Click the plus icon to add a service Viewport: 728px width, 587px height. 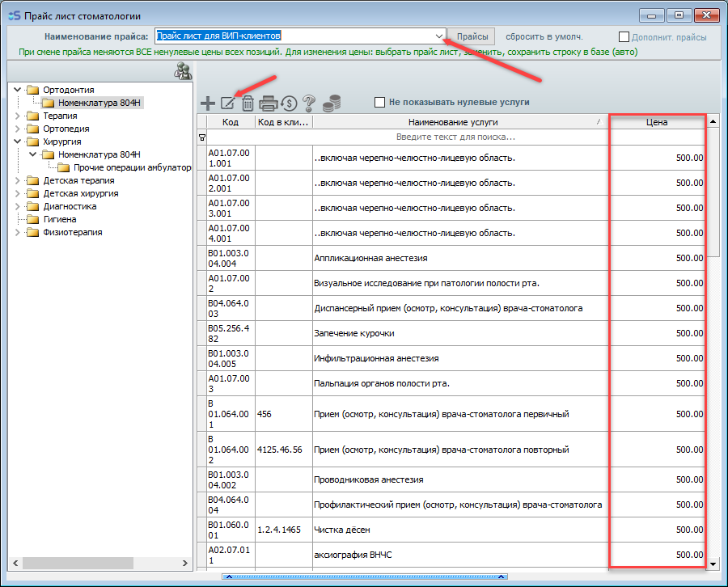(208, 103)
